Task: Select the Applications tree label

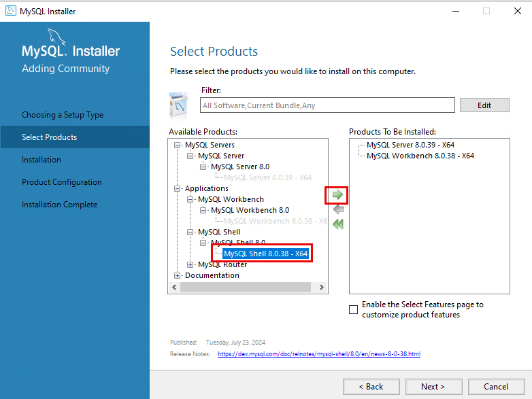Action: 207,188
